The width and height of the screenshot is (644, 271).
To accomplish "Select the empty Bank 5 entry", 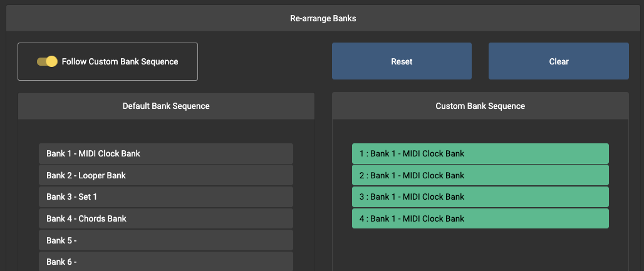I will coord(165,240).
